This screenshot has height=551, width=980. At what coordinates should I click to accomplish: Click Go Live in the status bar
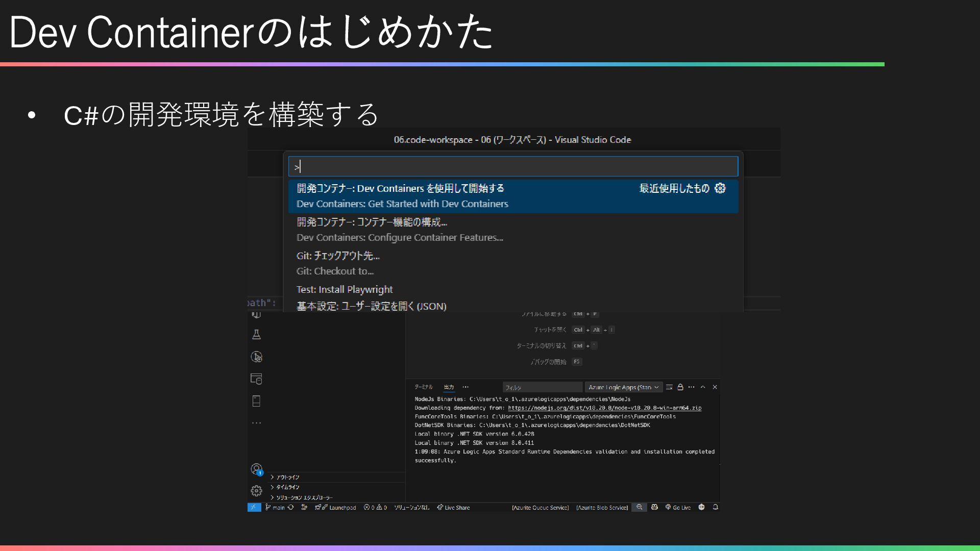(x=678, y=507)
